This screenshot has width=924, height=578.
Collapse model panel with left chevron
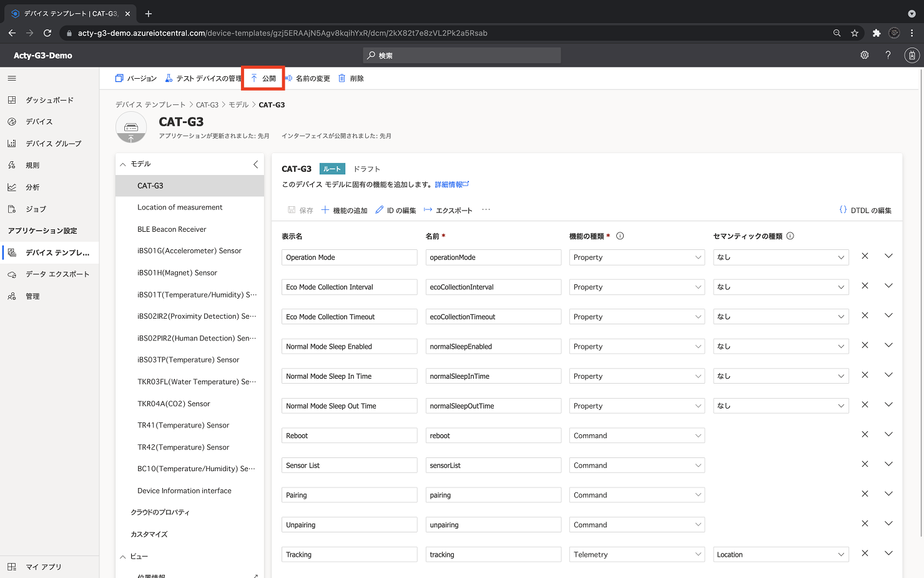(x=255, y=164)
